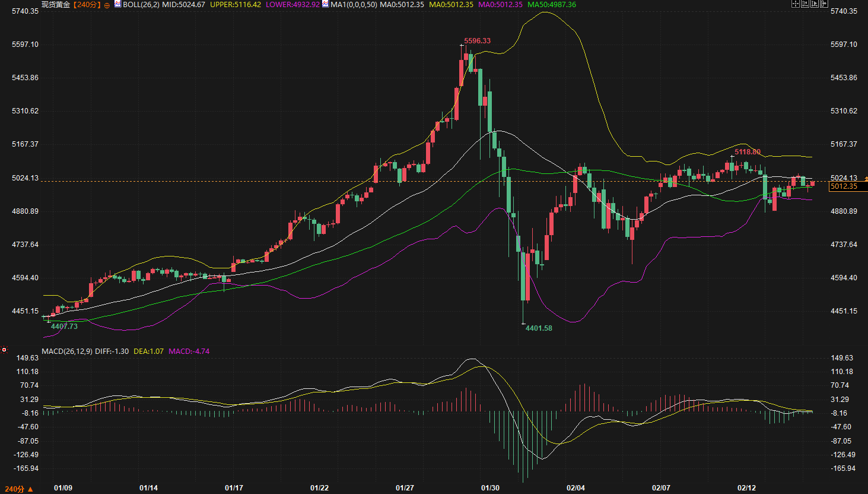
Task: Click the 02/12 date on the time axis
Action: pyautogui.click(x=746, y=488)
